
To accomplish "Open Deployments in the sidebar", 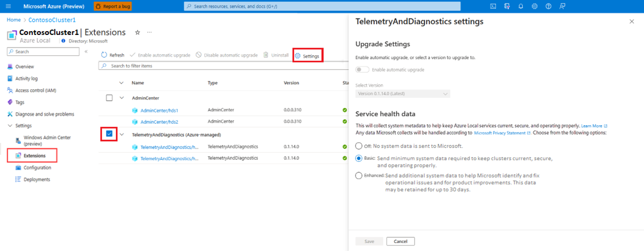I will (x=37, y=179).
